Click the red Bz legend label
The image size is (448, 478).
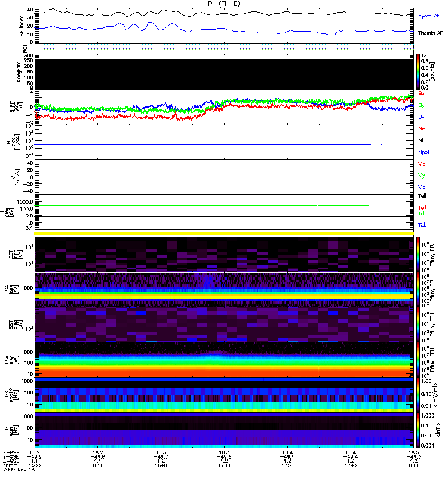pyautogui.click(x=421, y=93)
